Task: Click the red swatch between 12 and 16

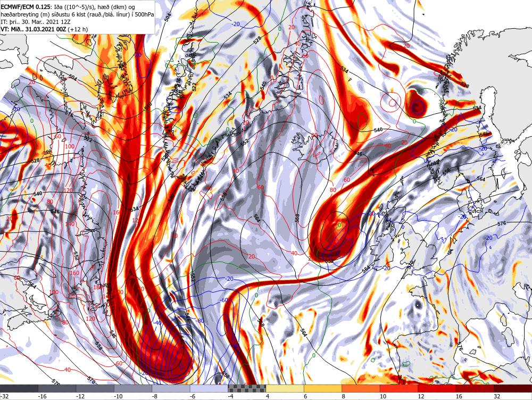Action: (x=437, y=389)
